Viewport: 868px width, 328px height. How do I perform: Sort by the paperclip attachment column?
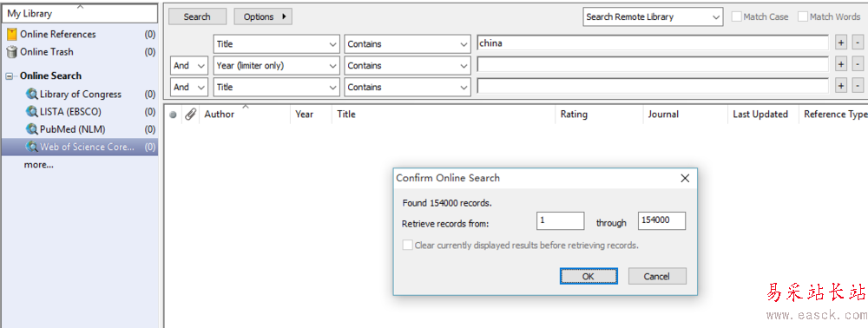point(190,115)
